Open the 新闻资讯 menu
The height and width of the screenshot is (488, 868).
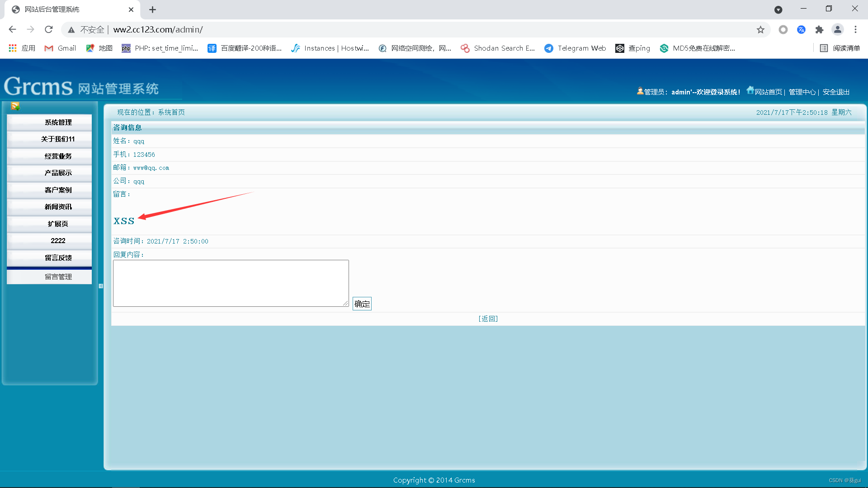pyautogui.click(x=49, y=207)
